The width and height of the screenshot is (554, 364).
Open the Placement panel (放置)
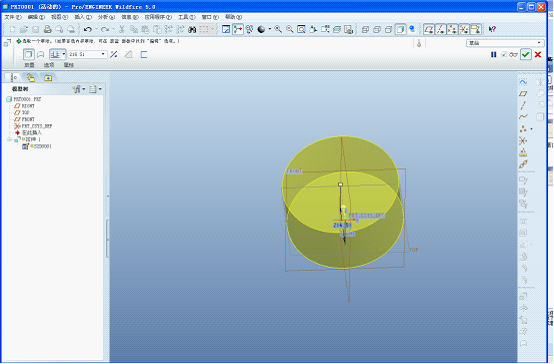pos(29,65)
